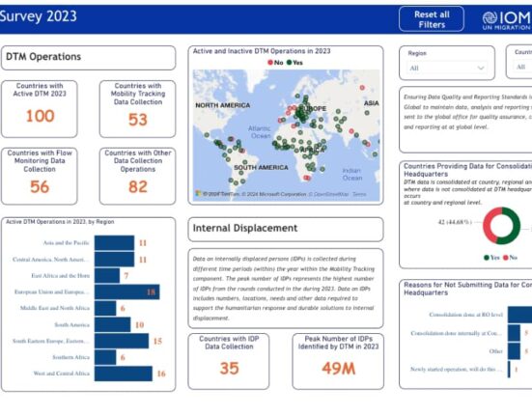The height and width of the screenshot is (416, 532).
Task: Select the South Eastern Europe bar showing 15
Action: coord(122,341)
